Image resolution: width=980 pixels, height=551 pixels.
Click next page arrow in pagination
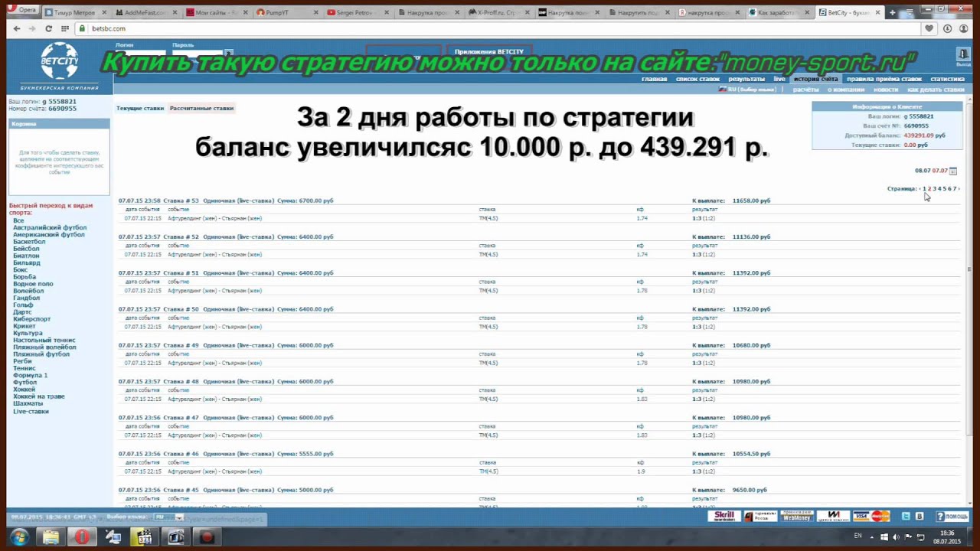click(x=959, y=188)
